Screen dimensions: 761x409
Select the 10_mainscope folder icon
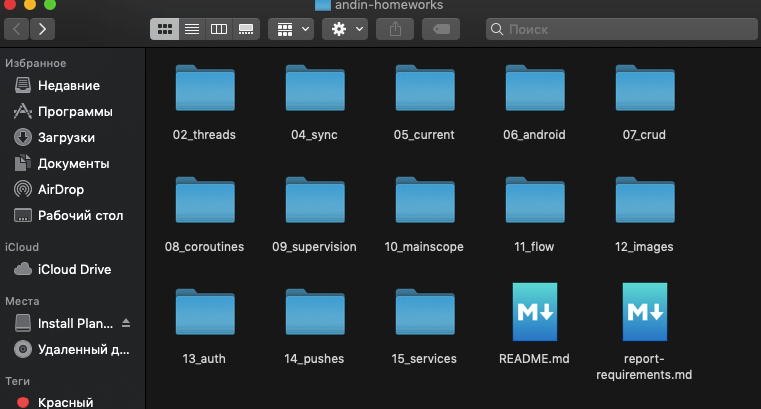[x=425, y=200]
